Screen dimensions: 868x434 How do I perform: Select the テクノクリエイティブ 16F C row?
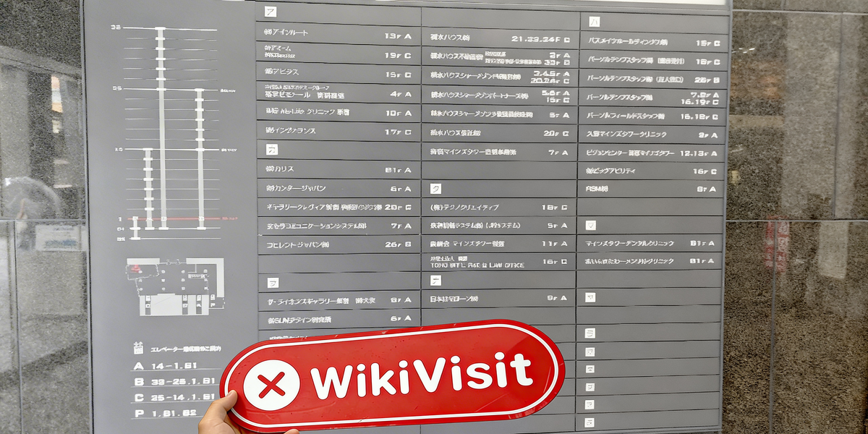click(x=498, y=207)
